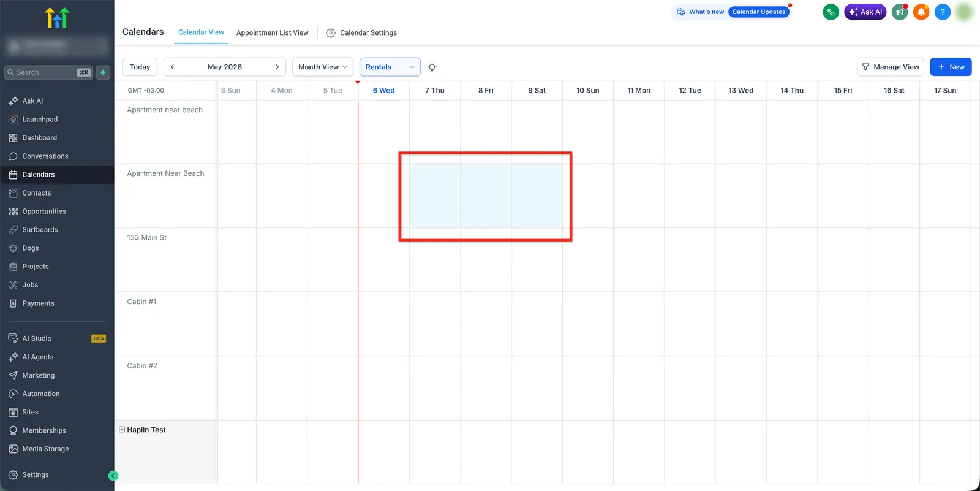Click the Manage View button

pos(891,67)
